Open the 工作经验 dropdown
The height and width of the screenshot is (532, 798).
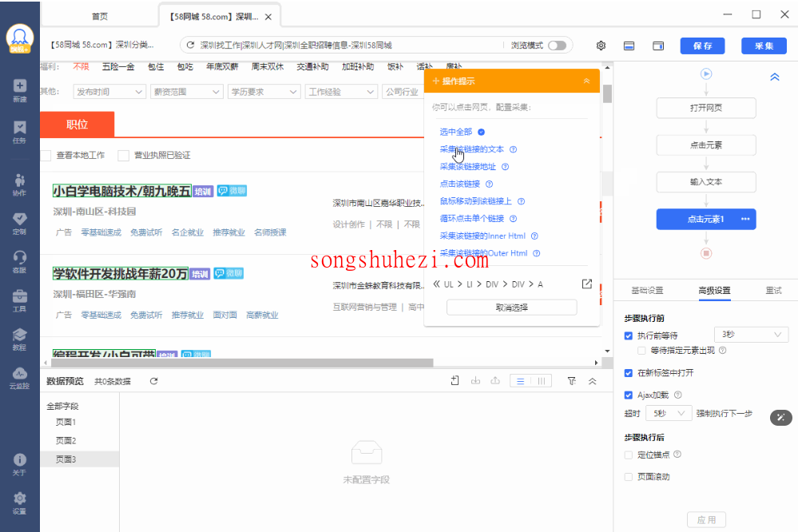(x=342, y=92)
